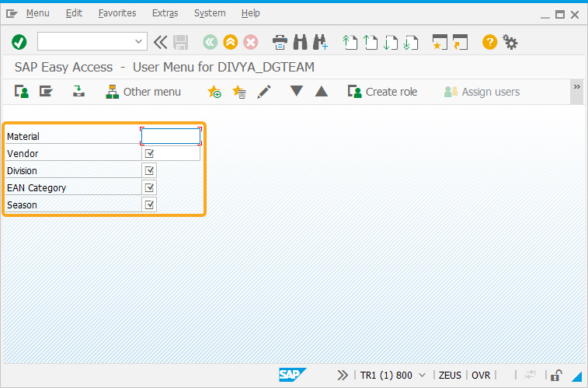Image resolution: width=588 pixels, height=388 pixels.
Task: Click the Change Favorites pencil icon
Action: point(264,92)
